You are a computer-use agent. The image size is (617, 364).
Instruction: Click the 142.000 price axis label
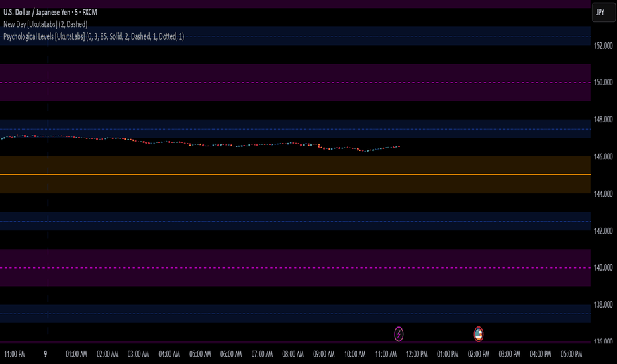pos(603,230)
